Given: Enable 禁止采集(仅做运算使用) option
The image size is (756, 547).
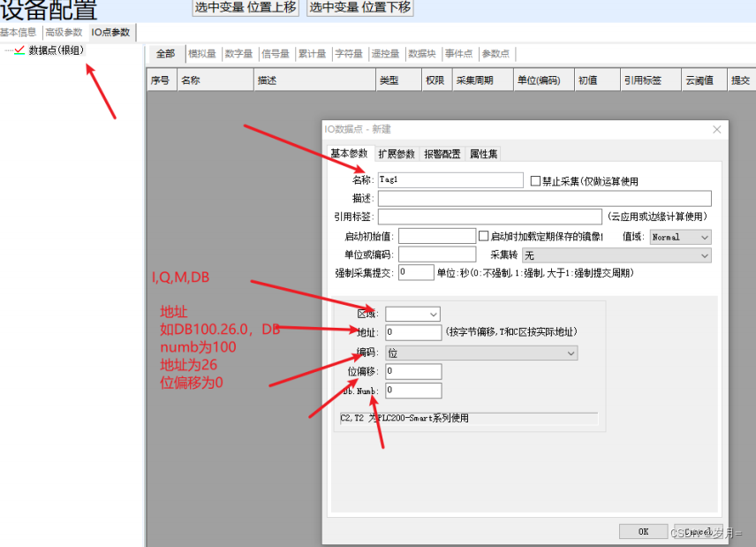Looking at the screenshot, I should 537,179.
